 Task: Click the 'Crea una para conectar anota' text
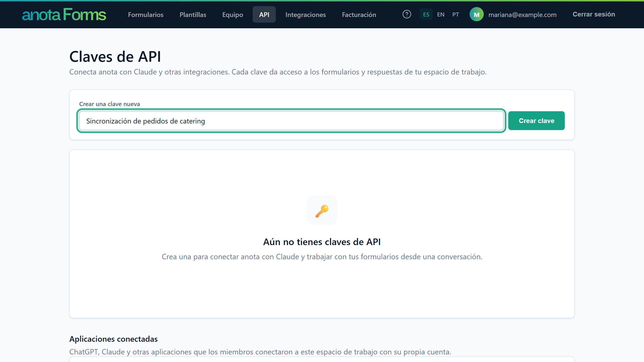tap(322, 257)
